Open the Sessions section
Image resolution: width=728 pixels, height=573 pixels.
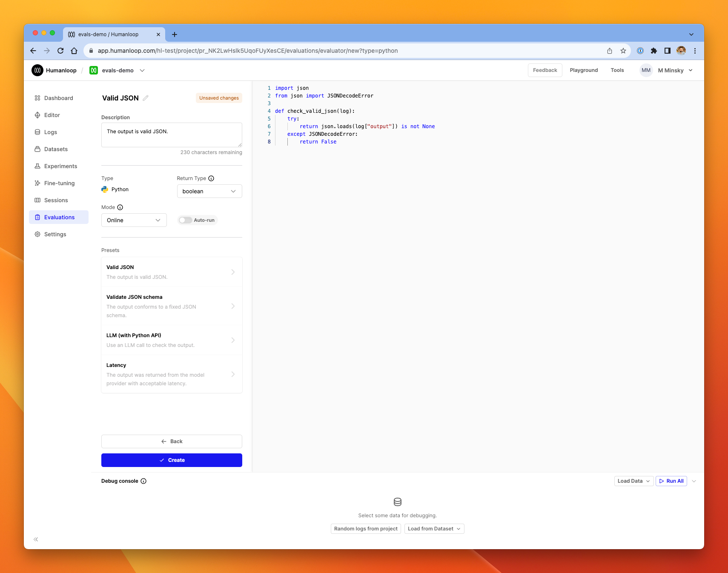click(56, 200)
